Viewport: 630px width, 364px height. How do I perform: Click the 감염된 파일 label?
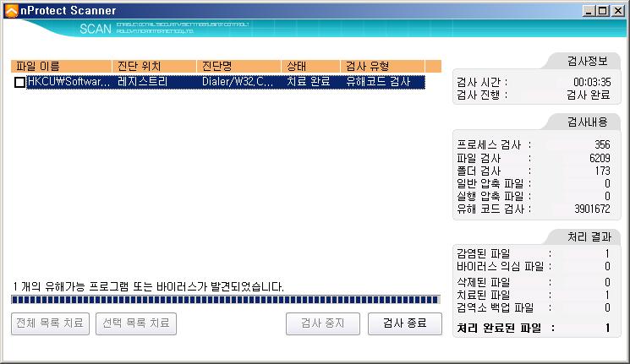tap(484, 253)
